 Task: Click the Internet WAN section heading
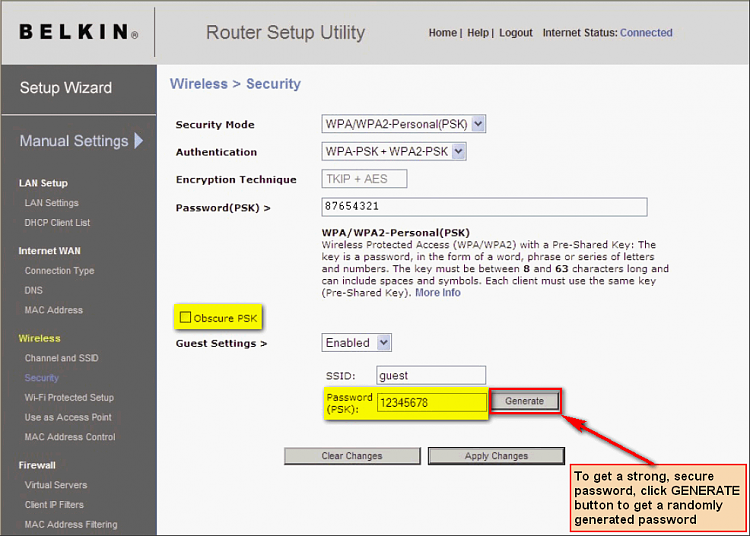49,251
